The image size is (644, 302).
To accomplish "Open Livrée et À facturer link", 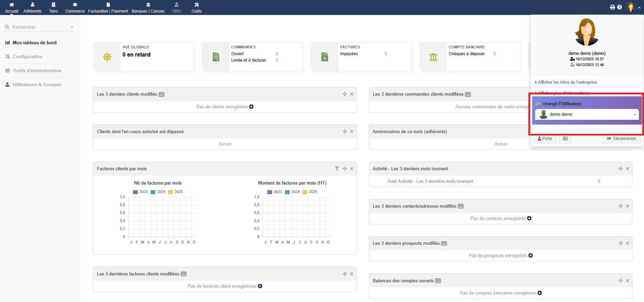I will pyautogui.click(x=249, y=60).
